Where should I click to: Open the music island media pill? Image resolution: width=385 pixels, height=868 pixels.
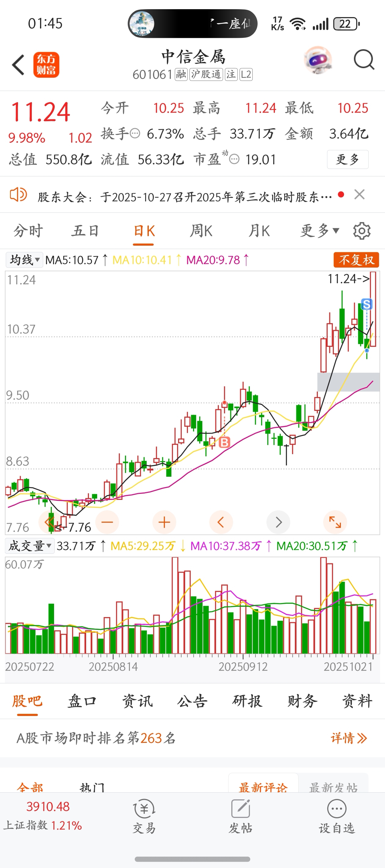192,24
